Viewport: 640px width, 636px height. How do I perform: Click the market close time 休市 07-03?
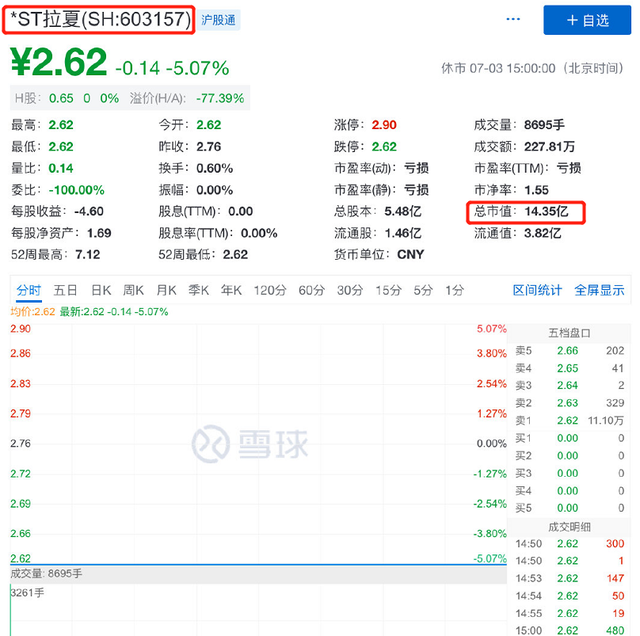(x=532, y=68)
